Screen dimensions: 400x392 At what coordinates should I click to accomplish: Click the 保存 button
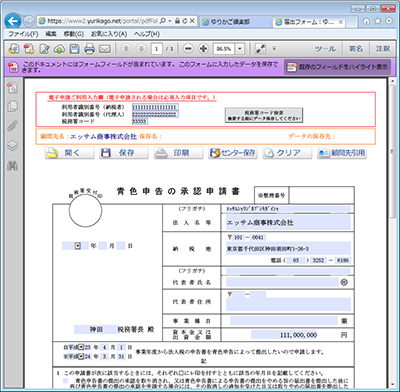pyautogui.click(x=124, y=153)
